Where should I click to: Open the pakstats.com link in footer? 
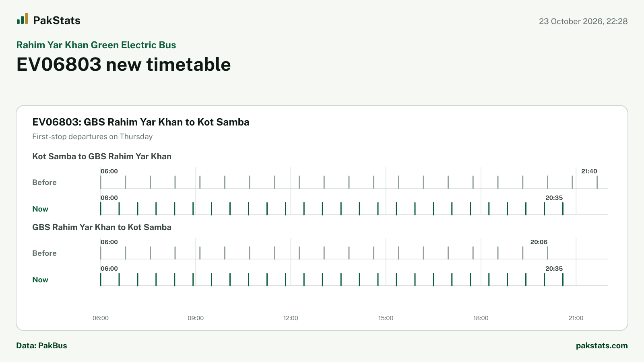[602, 346]
